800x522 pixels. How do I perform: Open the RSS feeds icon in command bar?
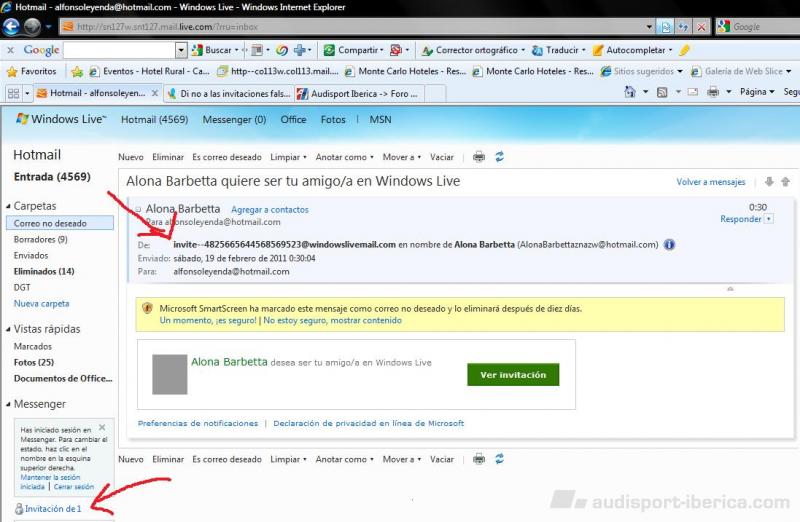[x=662, y=92]
